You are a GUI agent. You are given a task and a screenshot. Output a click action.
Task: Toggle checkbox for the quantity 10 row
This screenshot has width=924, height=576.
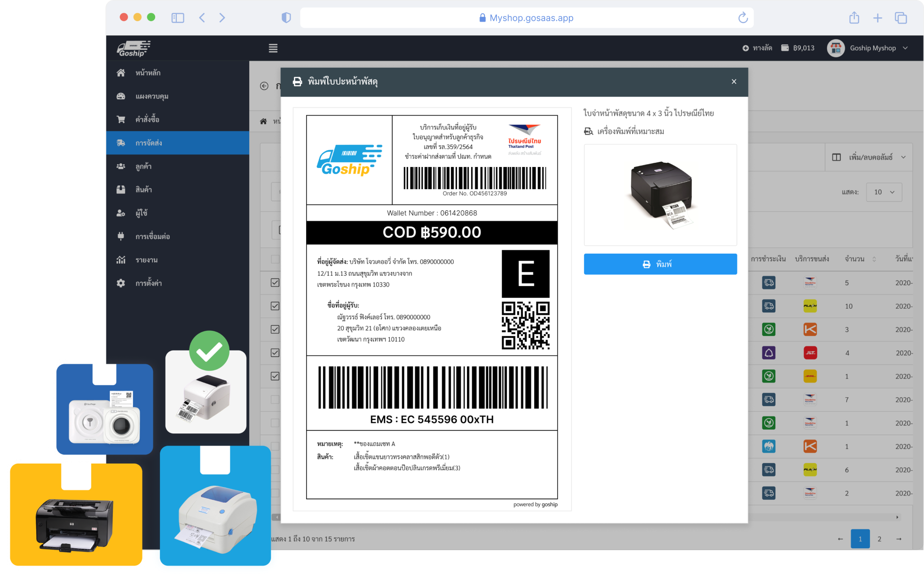click(x=275, y=306)
